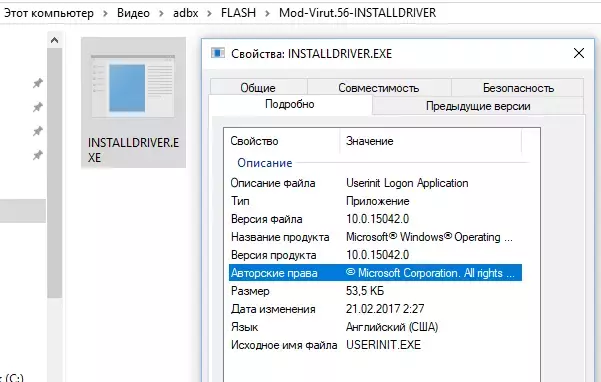
Task: Switch to the Совместимость tab
Action: (379, 88)
